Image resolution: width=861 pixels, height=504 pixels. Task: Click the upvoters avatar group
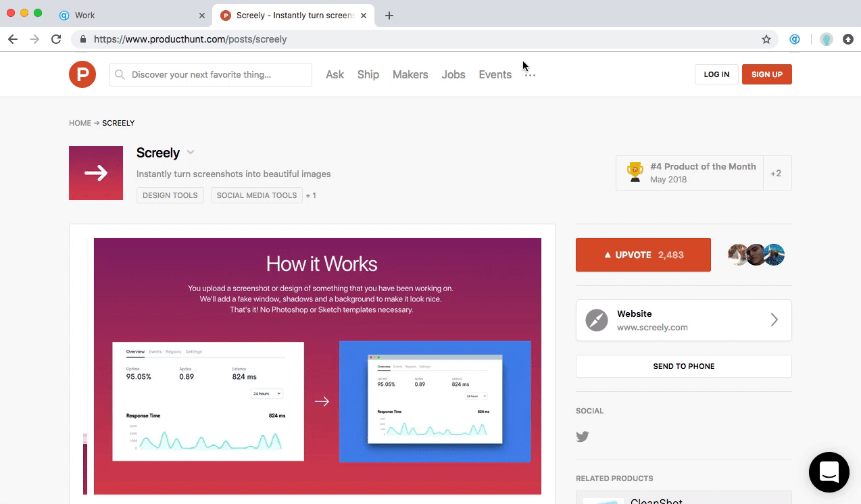[756, 255]
